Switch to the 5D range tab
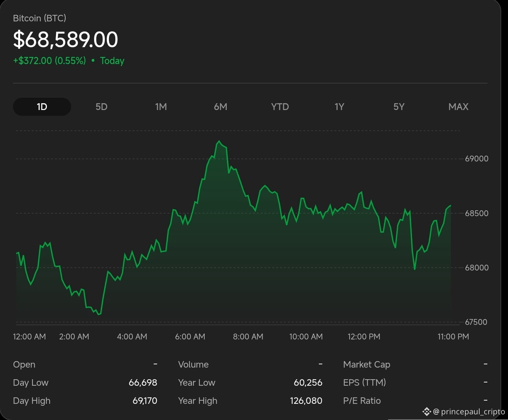 coord(101,107)
